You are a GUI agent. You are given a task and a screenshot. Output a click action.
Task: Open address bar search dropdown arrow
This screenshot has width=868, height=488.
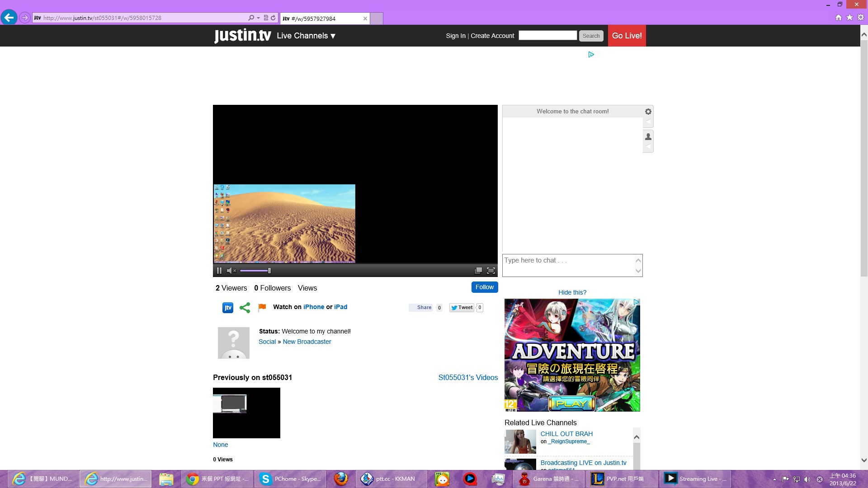coord(258,18)
